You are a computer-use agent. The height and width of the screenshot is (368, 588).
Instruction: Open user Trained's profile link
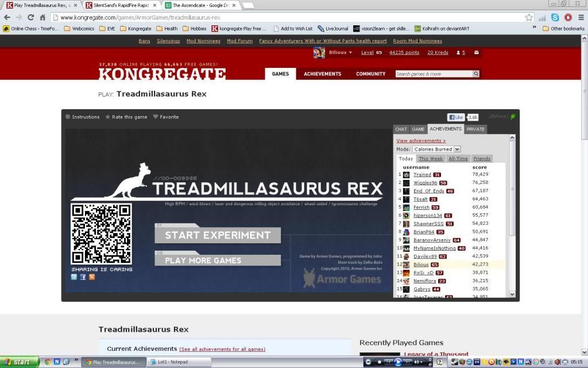[422, 175]
